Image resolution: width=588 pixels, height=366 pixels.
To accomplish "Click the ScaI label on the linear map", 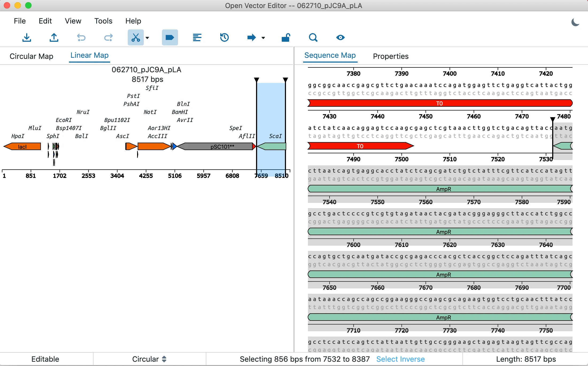I will pyautogui.click(x=275, y=136).
